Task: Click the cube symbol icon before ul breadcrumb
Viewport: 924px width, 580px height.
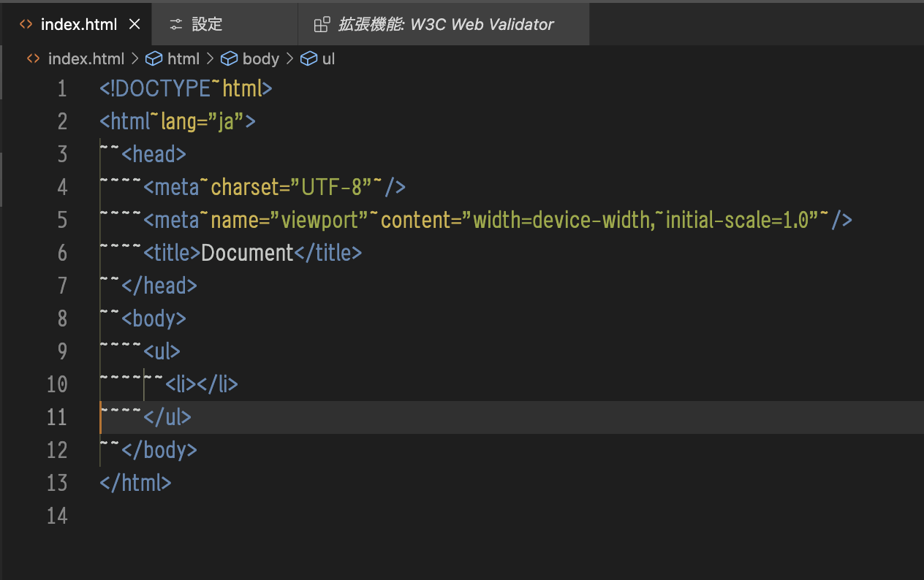Action: click(309, 58)
